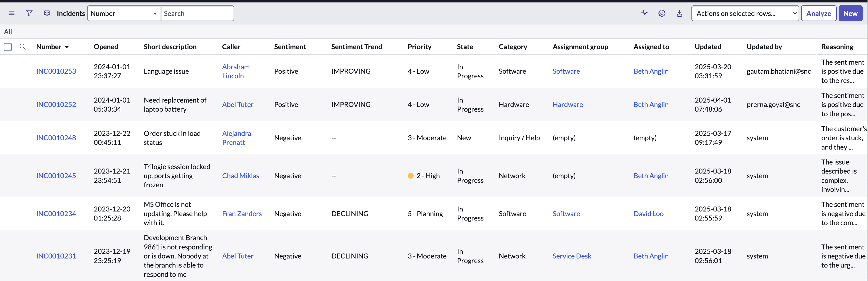Open Hardware assignment group link
This screenshot has height=281, width=868.
click(567, 105)
